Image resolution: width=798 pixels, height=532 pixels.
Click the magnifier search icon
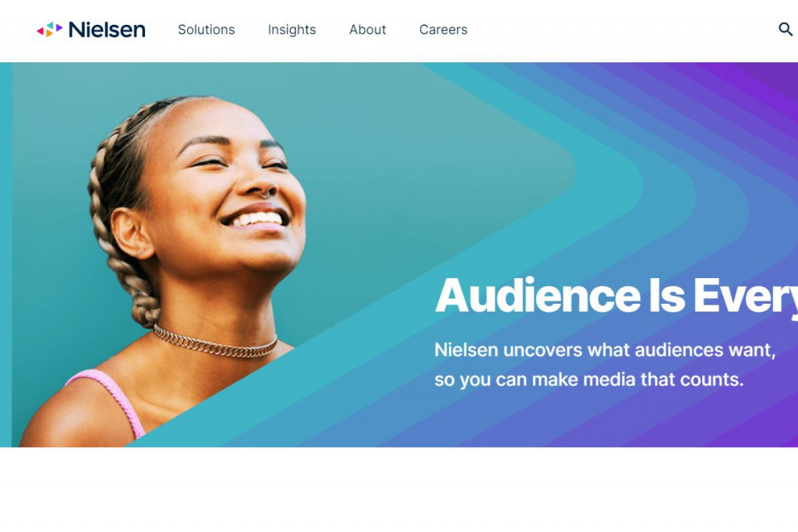click(x=786, y=30)
